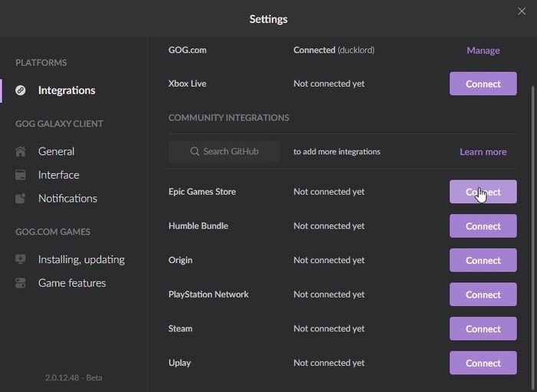Open Installing, updating settings

(x=81, y=259)
